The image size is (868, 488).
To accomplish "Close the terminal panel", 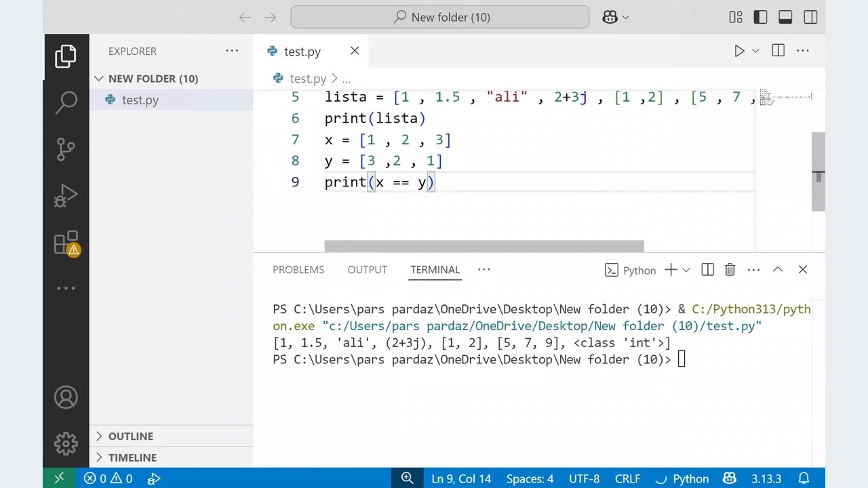I will point(803,270).
